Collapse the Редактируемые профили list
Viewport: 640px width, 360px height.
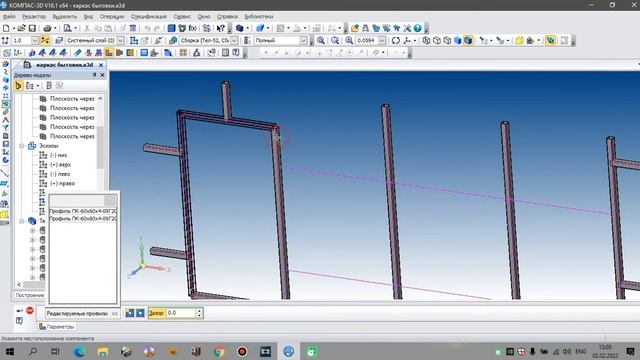pos(115,313)
